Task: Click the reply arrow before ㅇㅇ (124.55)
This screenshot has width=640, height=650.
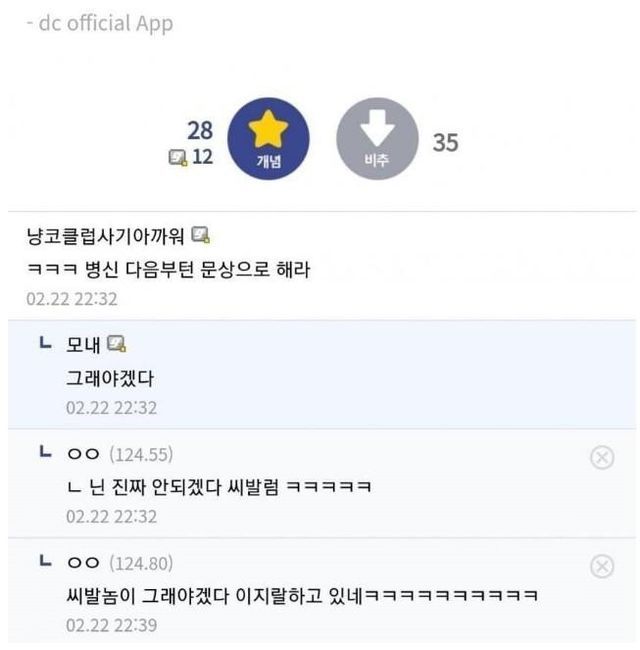Action: pos(45,453)
